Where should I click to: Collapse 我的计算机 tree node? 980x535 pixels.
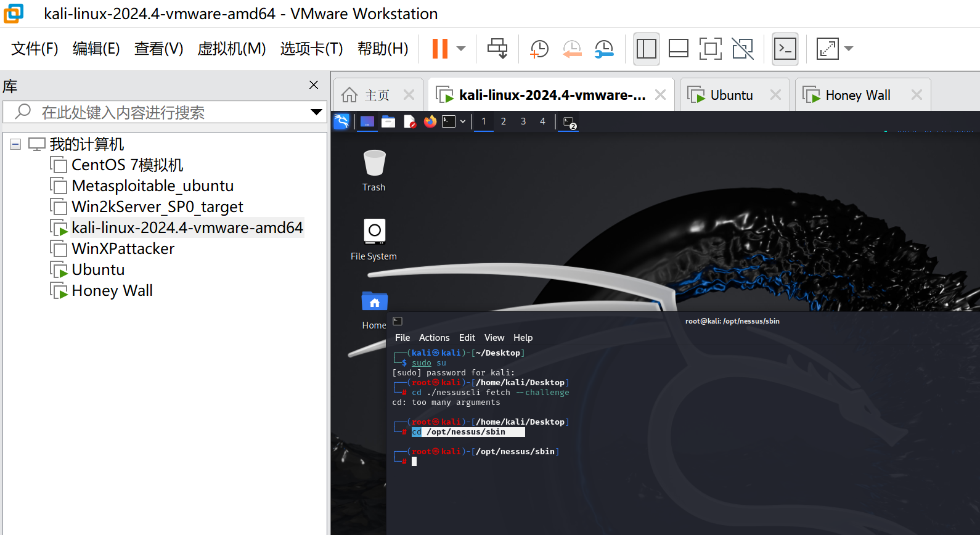coord(15,144)
